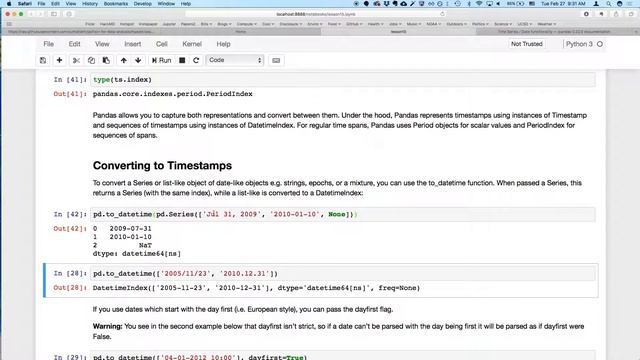Click the Safari address bar
The height and width of the screenshot is (360, 640).
[316, 14]
